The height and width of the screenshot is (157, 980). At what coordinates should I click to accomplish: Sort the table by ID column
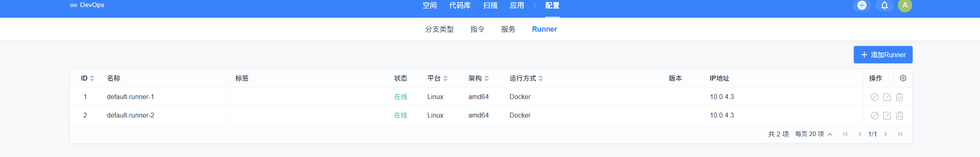[88, 78]
